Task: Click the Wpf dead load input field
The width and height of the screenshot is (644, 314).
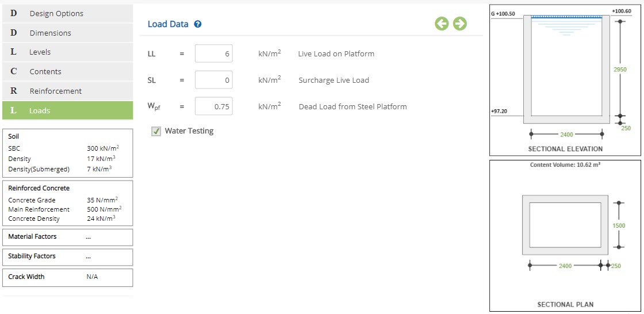Action: tap(213, 106)
